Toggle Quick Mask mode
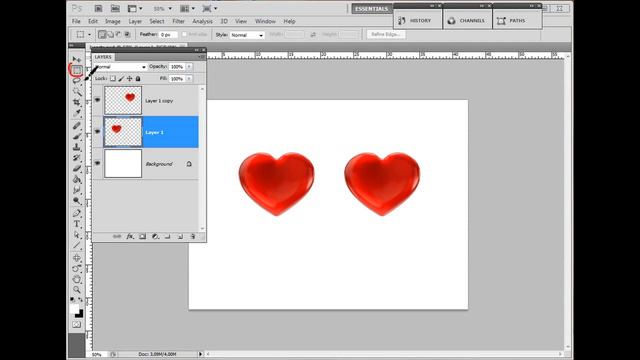The height and width of the screenshot is (360, 640). point(76,324)
